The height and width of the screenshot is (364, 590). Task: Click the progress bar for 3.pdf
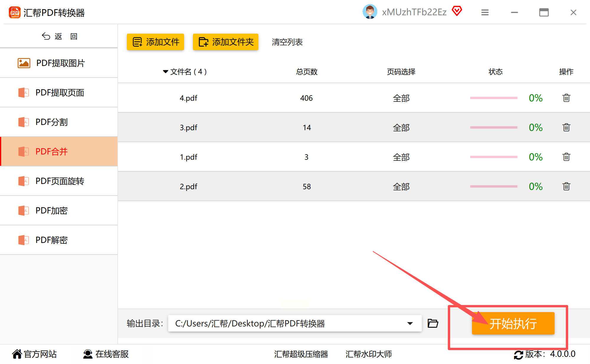[494, 127]
